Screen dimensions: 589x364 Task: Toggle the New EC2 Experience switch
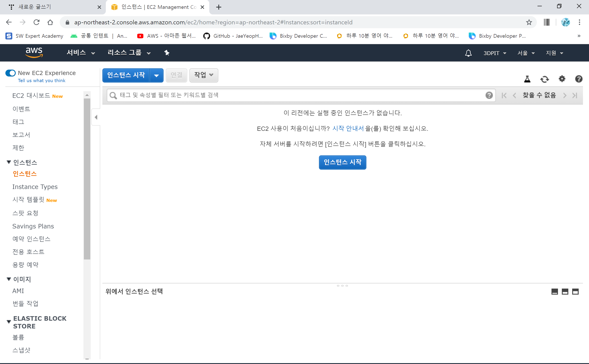(11, 73)
